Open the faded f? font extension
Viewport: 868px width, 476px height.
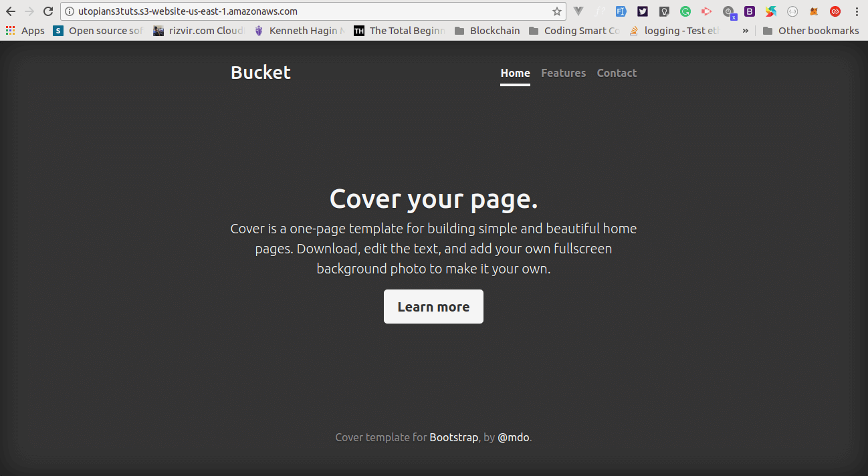click(x=600, y=11)
